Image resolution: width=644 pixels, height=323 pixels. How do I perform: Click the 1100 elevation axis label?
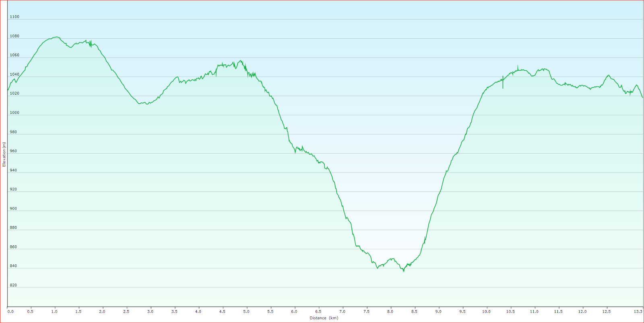[14, 17]
